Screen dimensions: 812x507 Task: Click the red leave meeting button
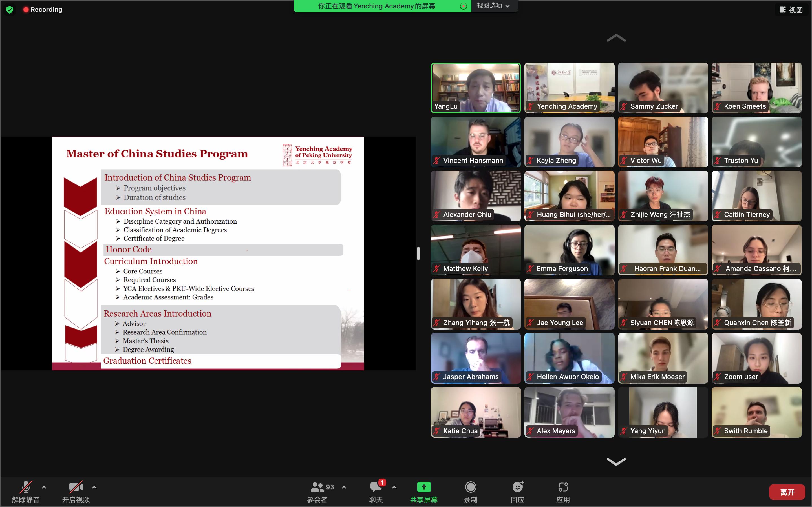pyautogui.click(x=787, y=492)
